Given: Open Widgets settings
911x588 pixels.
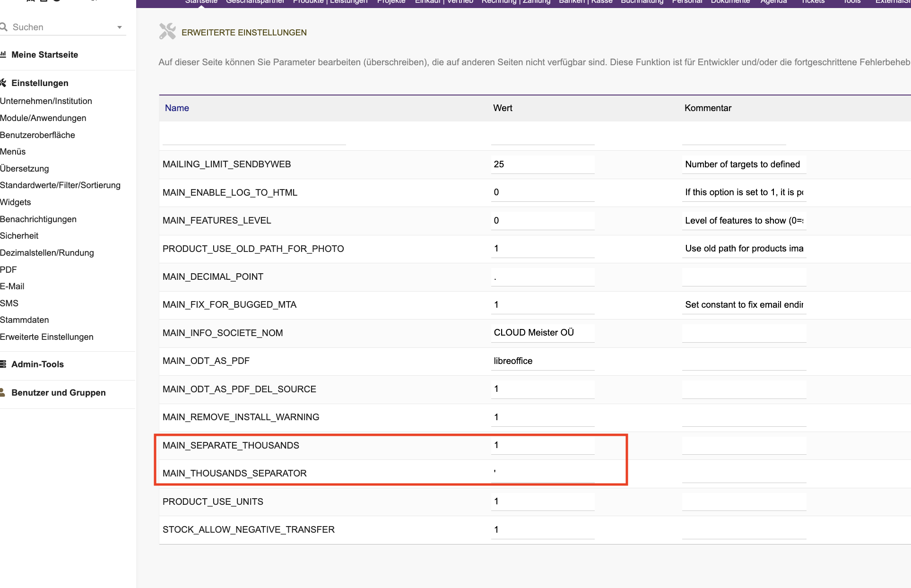Looking at the screenshot, I should 15,202.
